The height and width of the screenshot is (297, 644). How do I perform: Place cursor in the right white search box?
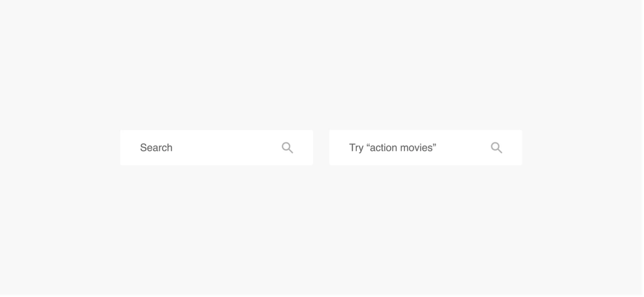(x=426, y=148)
